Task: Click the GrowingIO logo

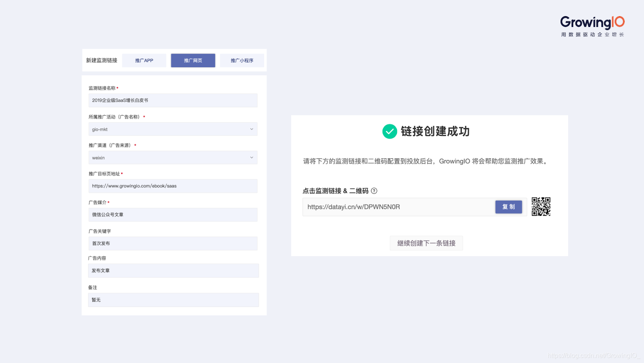Action: 592,22
